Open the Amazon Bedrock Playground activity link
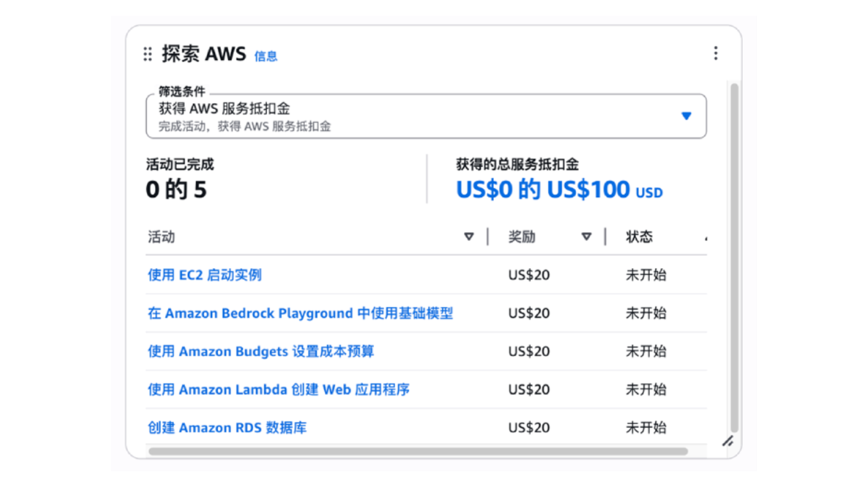This screenshot has height=487, width=868. 300,313
